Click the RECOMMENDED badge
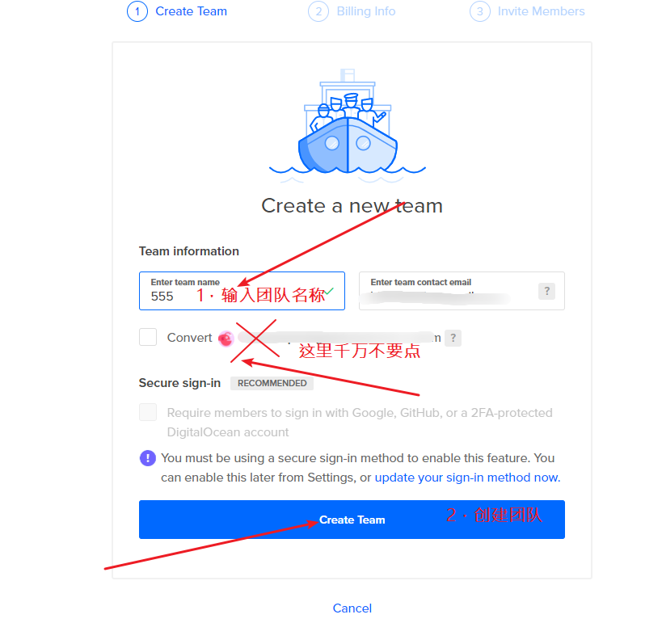662x644 pixels. pos(272,383)
